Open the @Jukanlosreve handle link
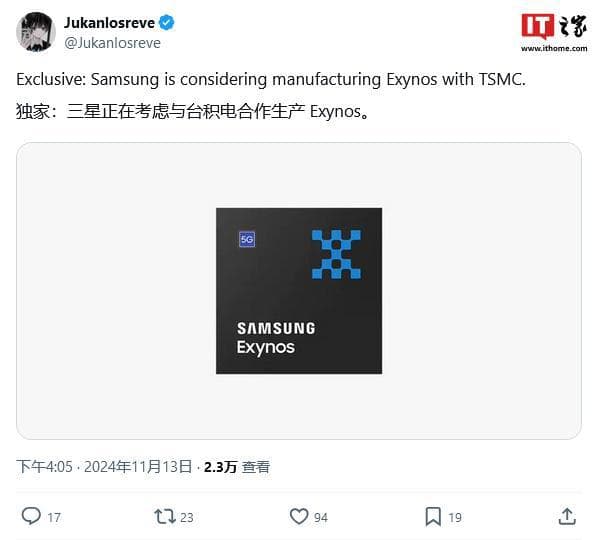 click(112, 43)
